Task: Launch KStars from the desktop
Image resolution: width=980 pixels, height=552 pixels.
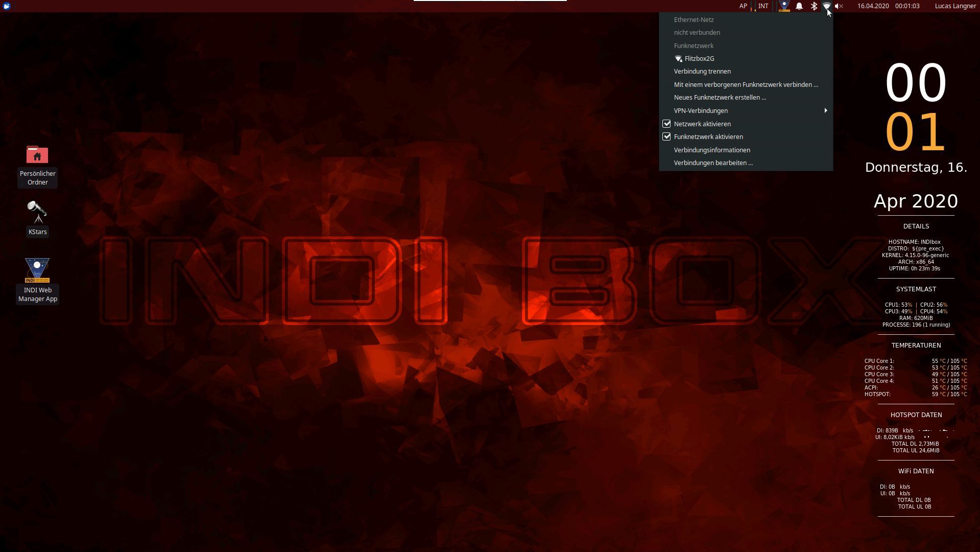Action: (x=37, y=217)
